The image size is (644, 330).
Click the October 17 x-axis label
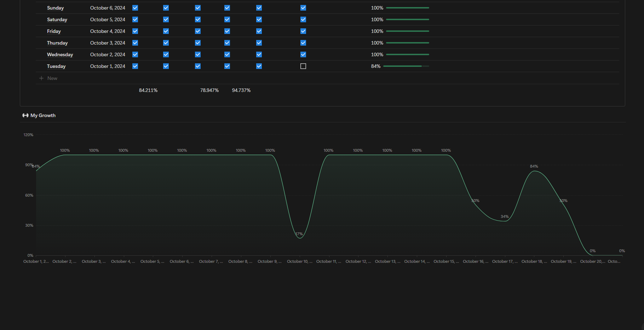pos(505,261)
